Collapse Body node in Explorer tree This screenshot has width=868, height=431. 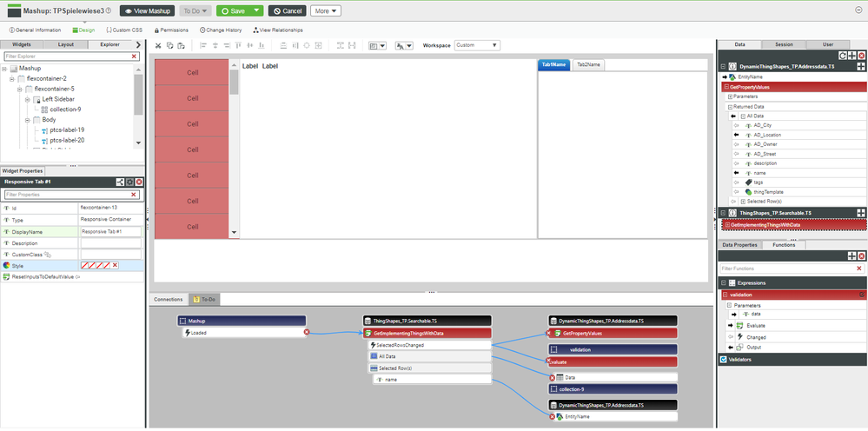(28, 120)
